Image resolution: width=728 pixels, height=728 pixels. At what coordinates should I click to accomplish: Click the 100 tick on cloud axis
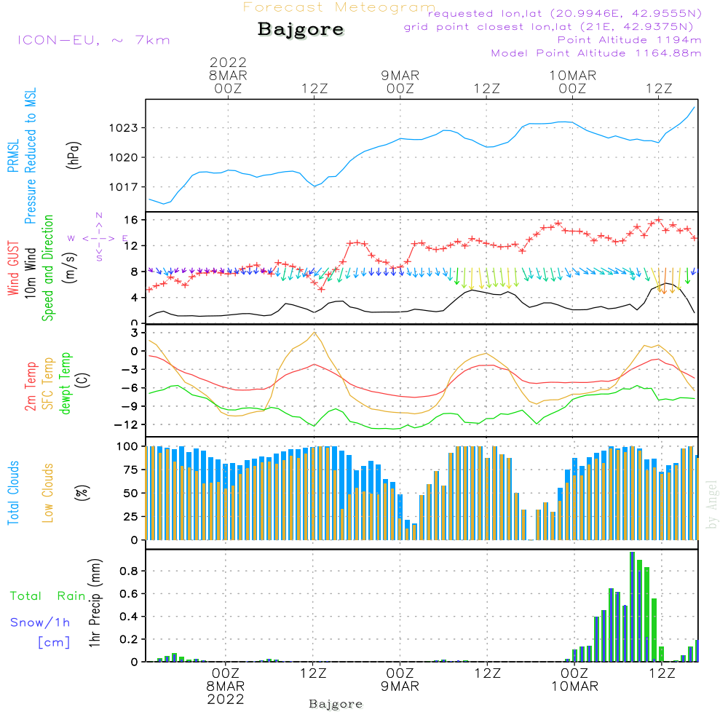tap(127, 447)
